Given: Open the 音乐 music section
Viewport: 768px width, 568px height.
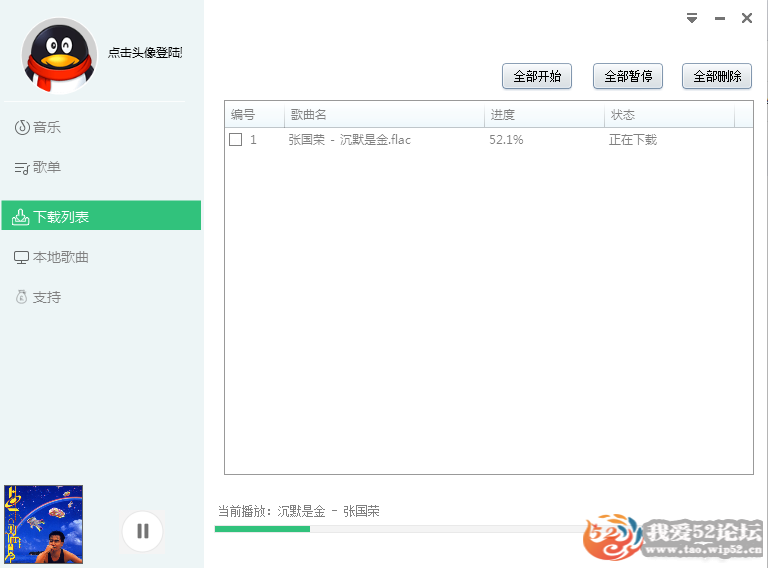Looking at the screenshot, I should tap(38, 127).
